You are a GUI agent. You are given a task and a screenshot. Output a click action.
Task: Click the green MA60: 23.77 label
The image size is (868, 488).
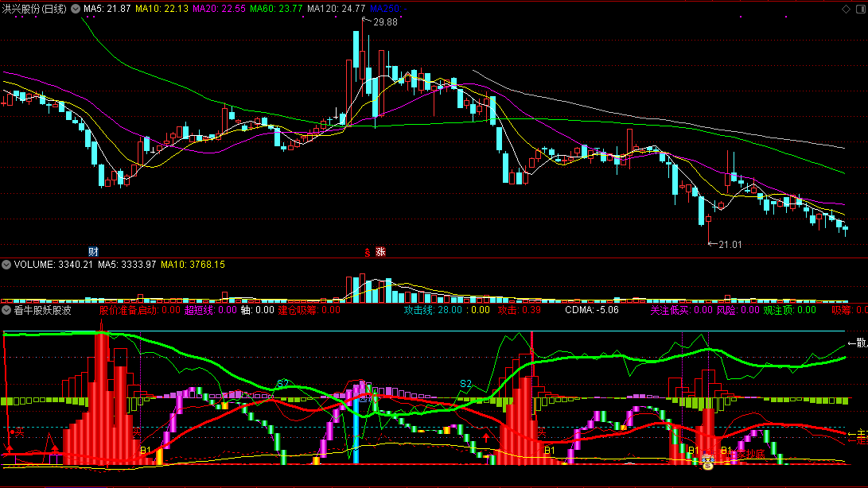(x=276, y=9)
